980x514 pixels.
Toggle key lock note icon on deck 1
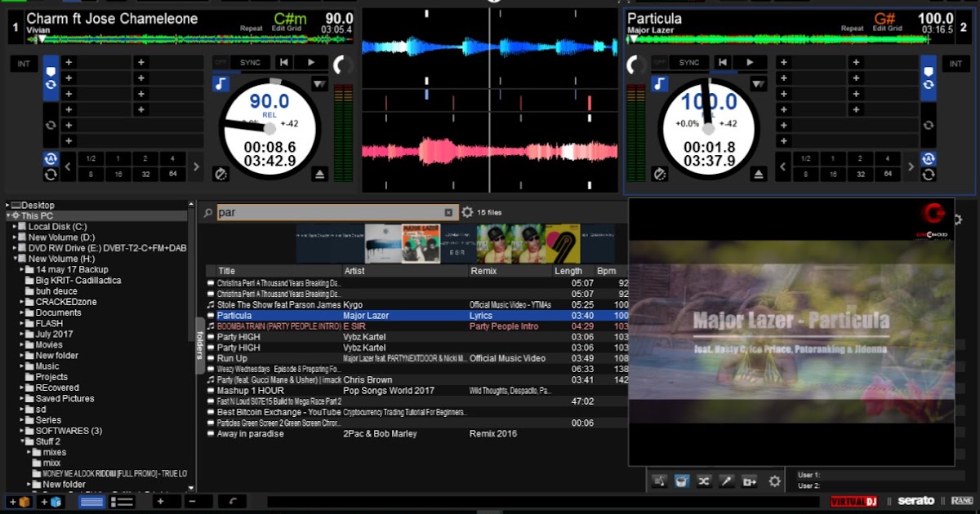tap(221, 83)
